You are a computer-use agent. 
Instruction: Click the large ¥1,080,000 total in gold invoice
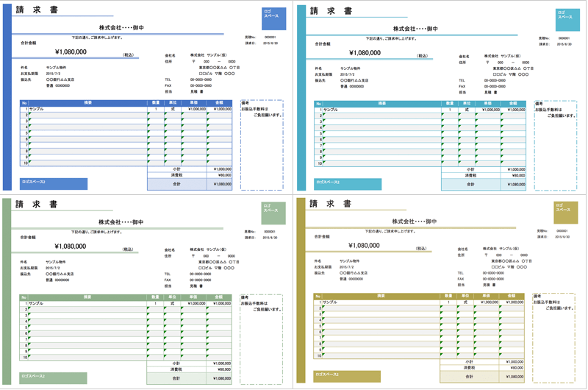click(x=364, y=246)
